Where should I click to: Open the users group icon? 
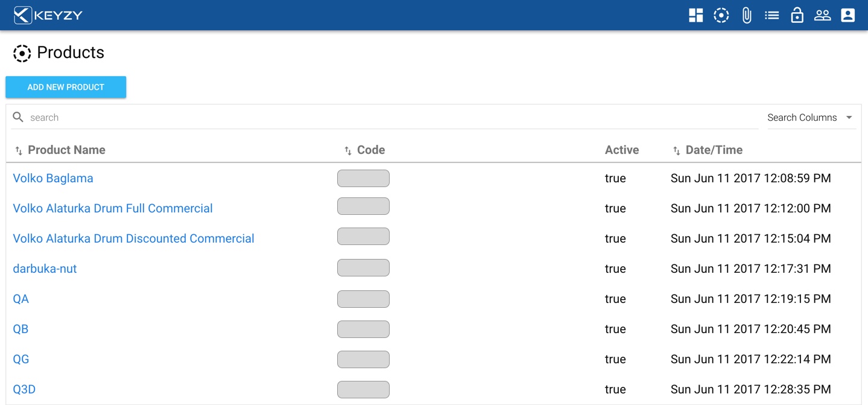pos(823,15)
